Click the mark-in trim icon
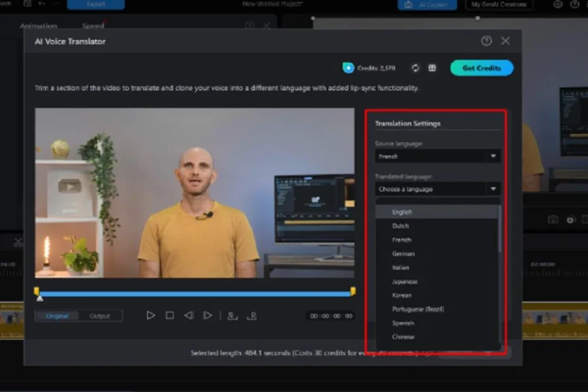This screenshot has height=392, width=588. point(233,315)
